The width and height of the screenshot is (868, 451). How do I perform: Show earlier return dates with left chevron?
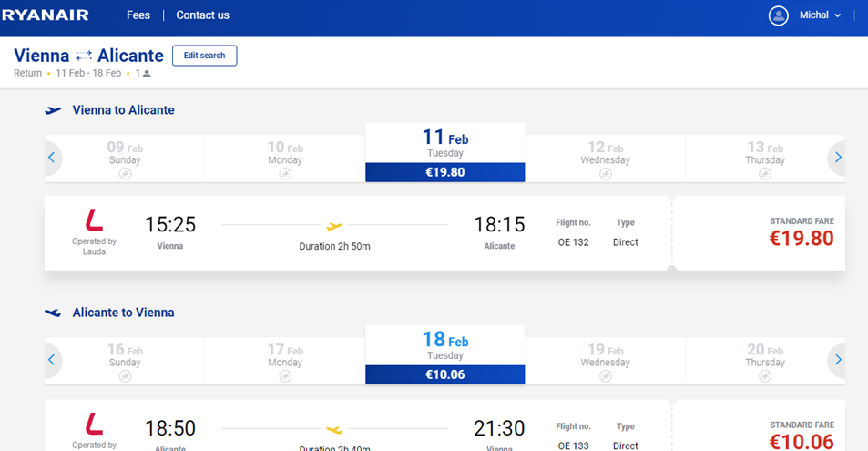(x=52, y=360)
